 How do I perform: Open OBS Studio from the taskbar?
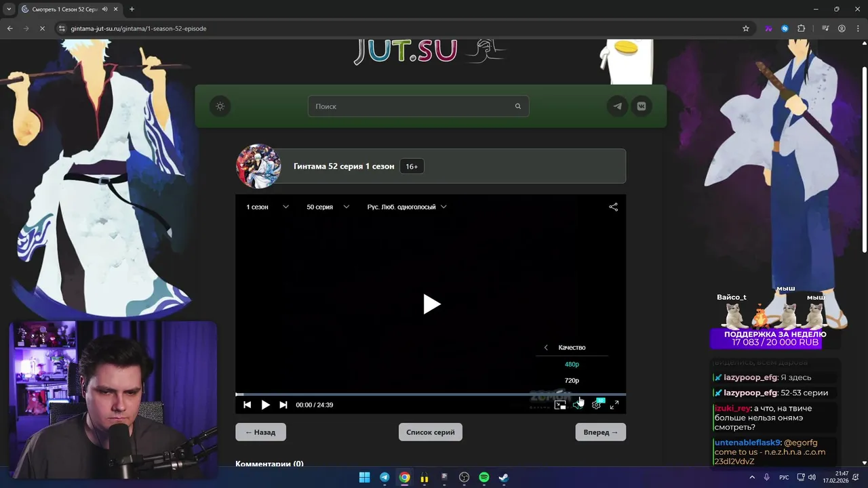click(464, 477)
